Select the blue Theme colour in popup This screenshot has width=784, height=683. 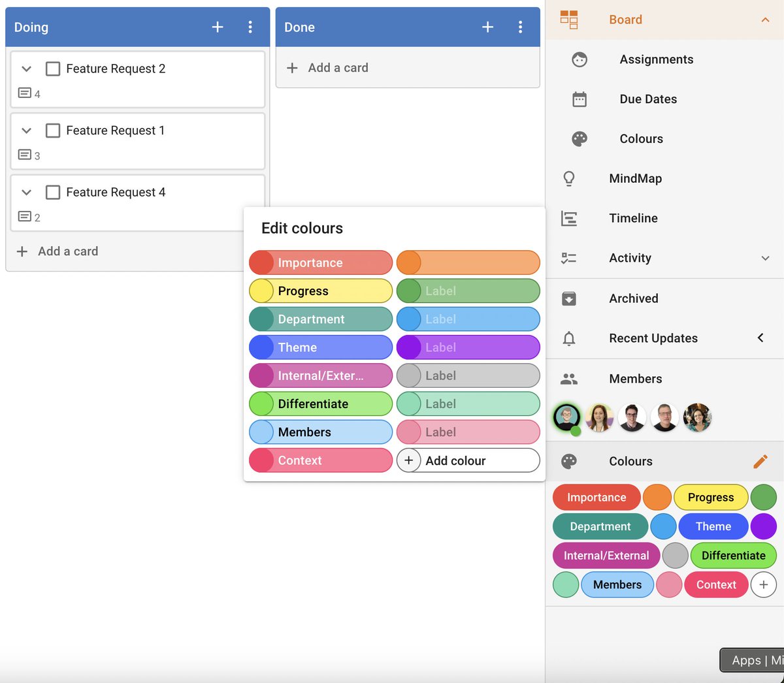pos(321,347)
